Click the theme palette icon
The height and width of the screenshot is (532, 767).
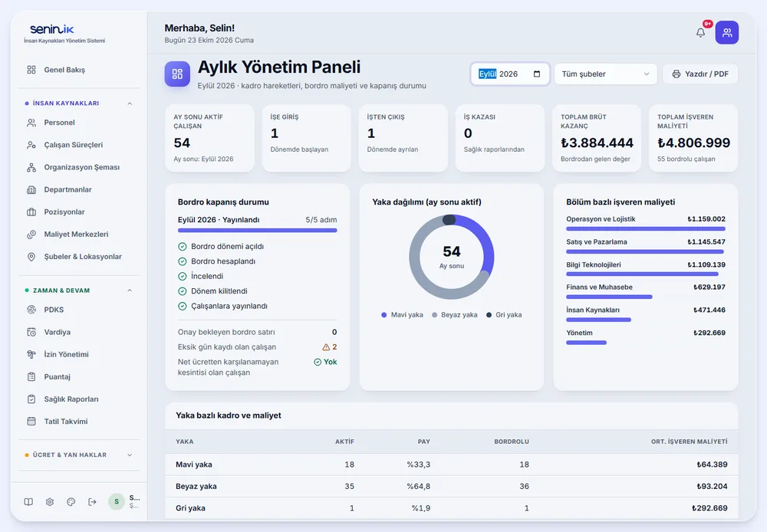point(71,501)
